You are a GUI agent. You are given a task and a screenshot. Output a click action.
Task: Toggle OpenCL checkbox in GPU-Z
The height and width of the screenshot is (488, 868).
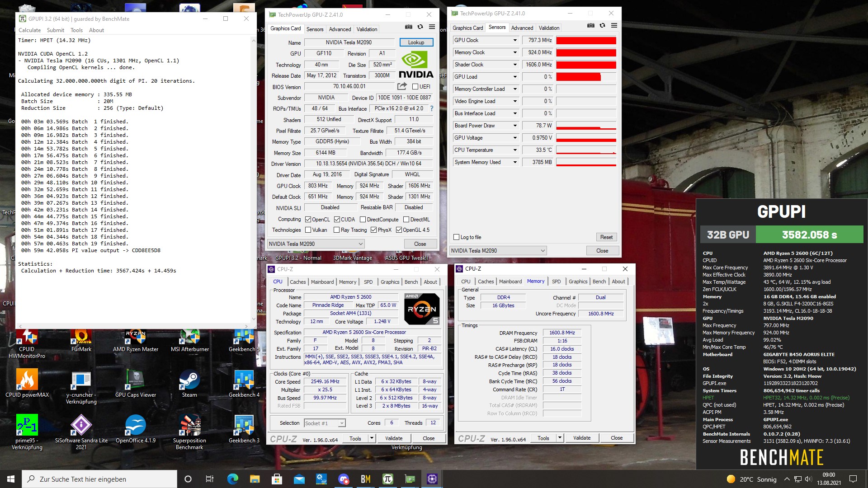pos(308,220)
